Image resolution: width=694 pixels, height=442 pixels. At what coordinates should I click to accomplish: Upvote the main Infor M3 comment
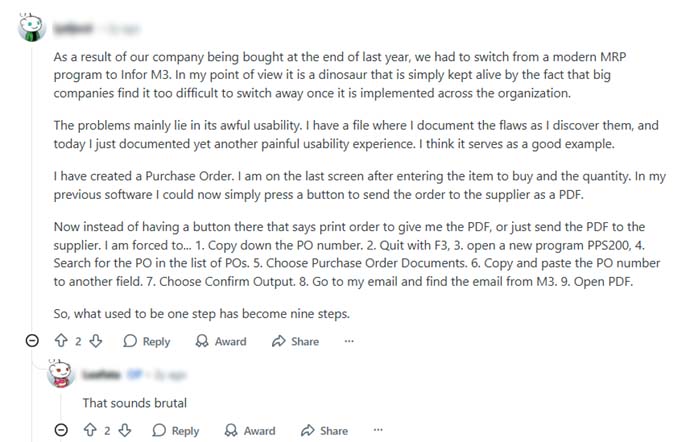point(61,341)
